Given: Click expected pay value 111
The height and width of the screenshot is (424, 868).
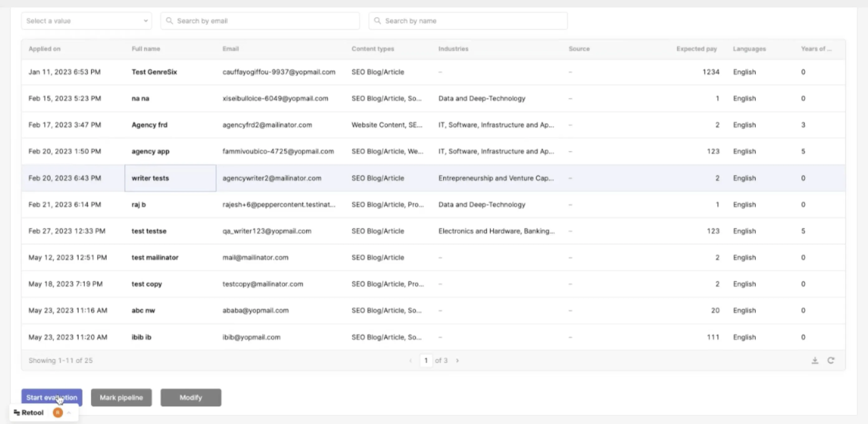Looking at the screenshot, I should (713, 337).
